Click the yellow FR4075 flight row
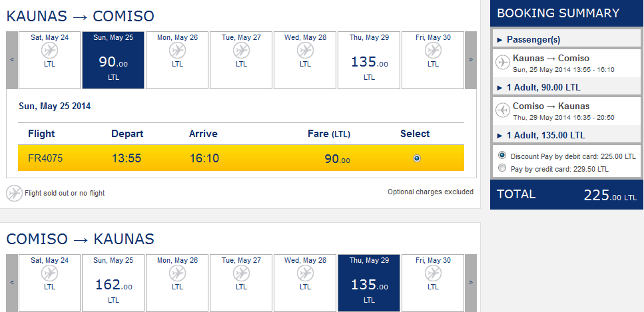This screenshot has width=644, height=312. (x=241, y=158)
